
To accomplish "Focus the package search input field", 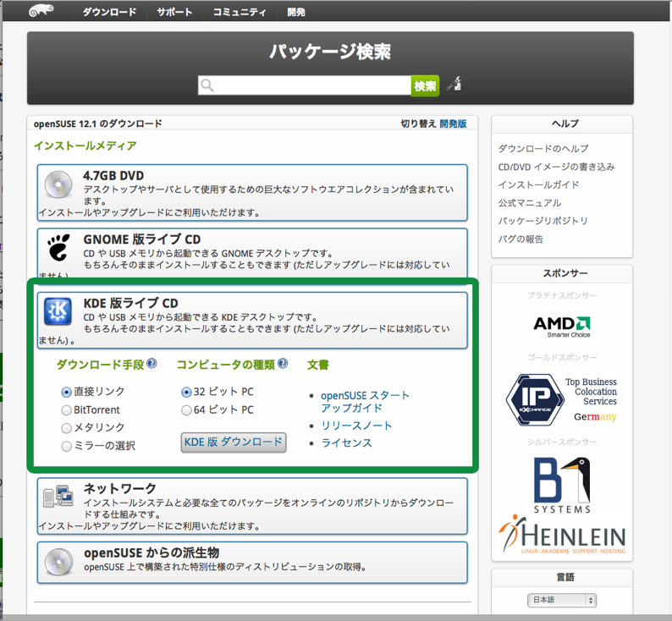I will point(305,85).
